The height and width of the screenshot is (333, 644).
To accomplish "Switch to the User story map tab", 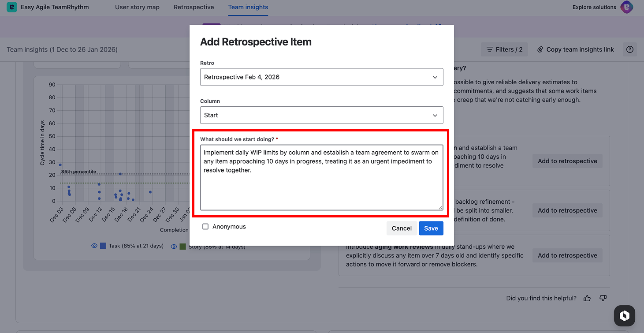I will pos(137,7).
